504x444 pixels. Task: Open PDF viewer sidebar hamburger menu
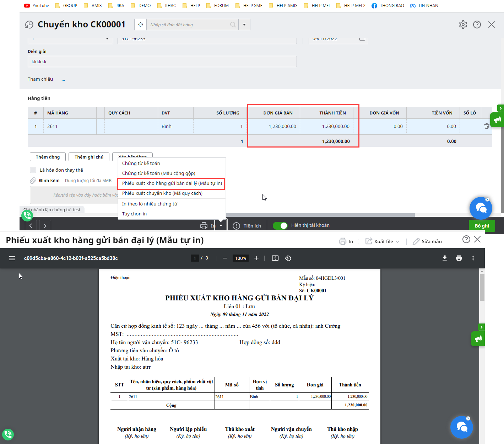click(12, 258)
